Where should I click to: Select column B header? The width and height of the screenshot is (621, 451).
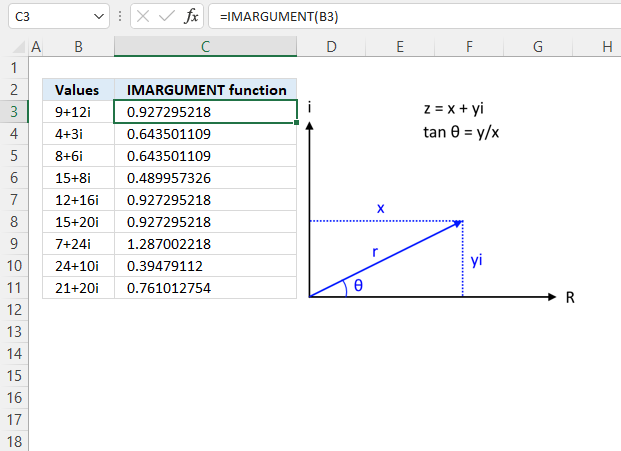point(78,47)
